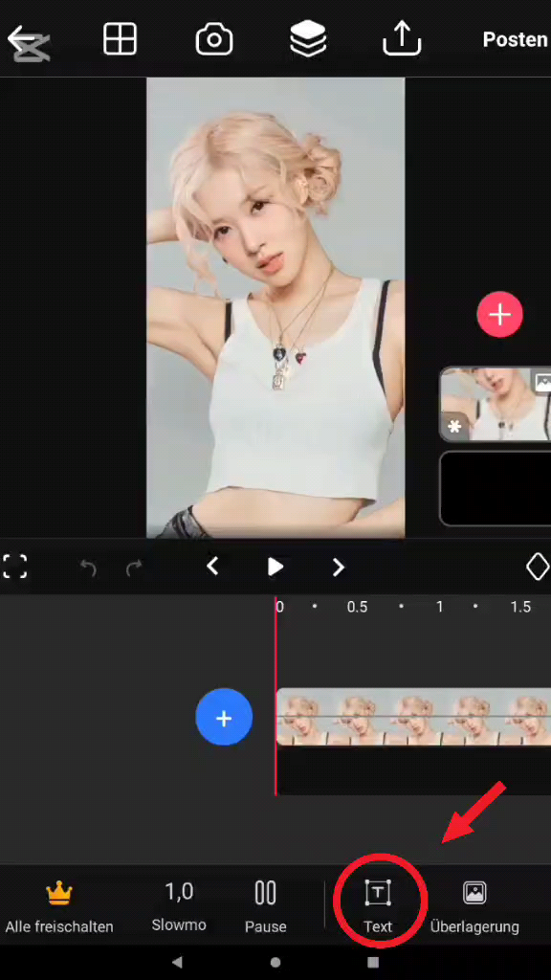551x980 pixels.
Task: Step to next frame
Action: pyautogui.click(x=338, y=567)
